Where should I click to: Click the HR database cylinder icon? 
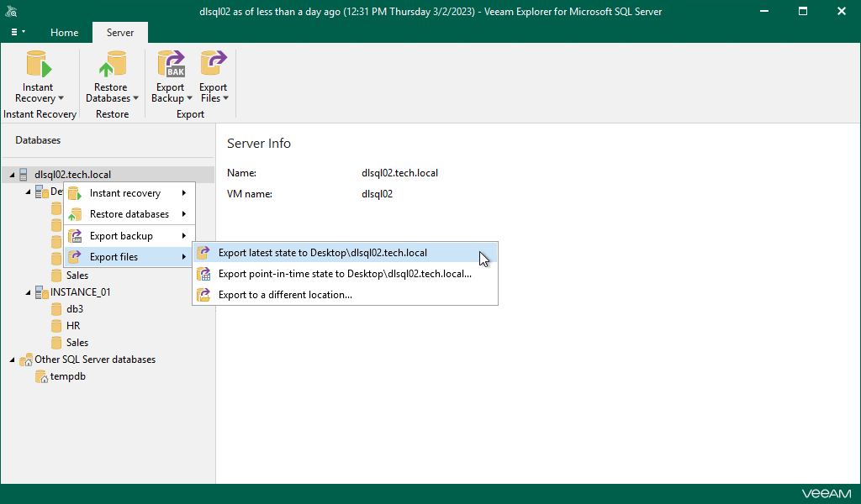[56, 326]
